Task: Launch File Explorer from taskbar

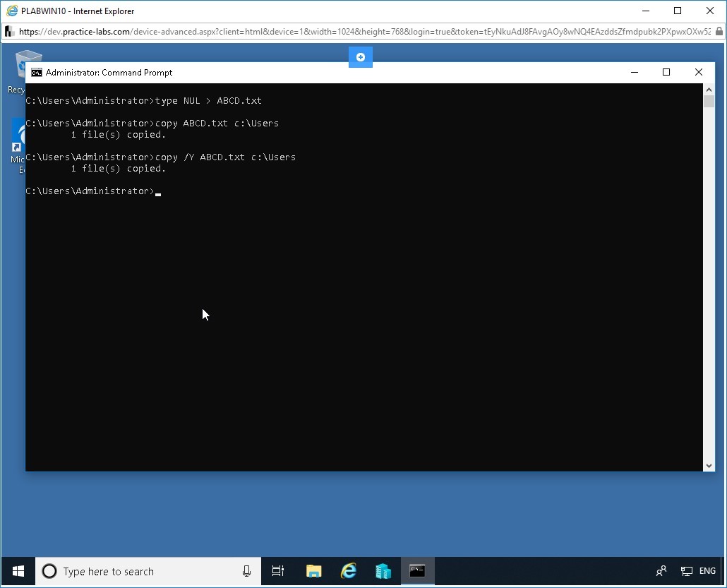Action: [314, 571]
